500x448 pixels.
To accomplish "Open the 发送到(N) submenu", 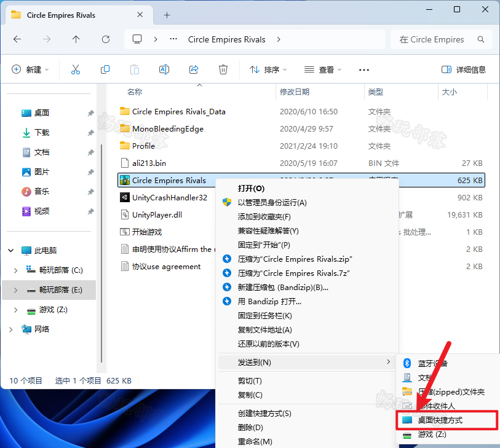I will coord(307,363).
